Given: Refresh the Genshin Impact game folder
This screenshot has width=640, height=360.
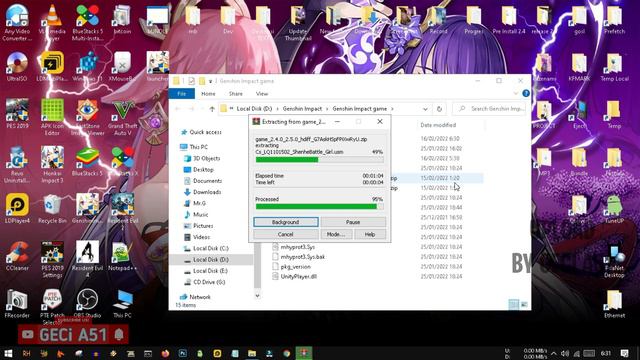Looking at the screenshot, I should tap(439, 109).
